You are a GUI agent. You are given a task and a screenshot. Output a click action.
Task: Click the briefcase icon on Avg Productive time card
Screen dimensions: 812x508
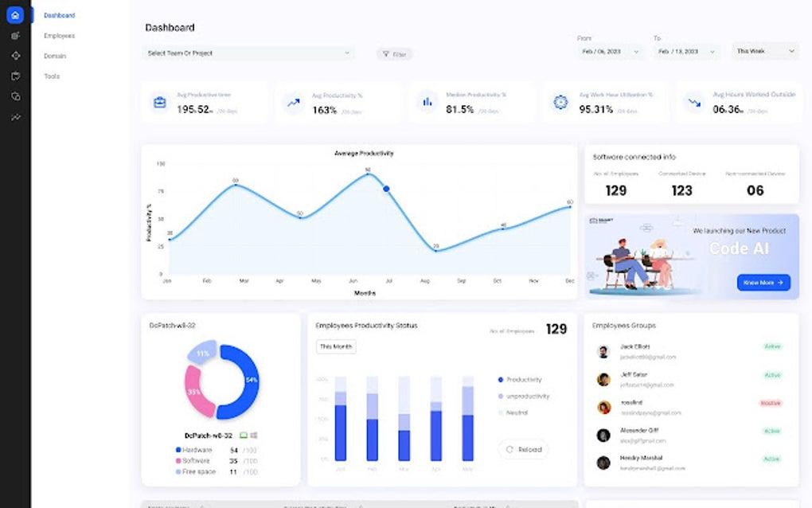(159, 102)
